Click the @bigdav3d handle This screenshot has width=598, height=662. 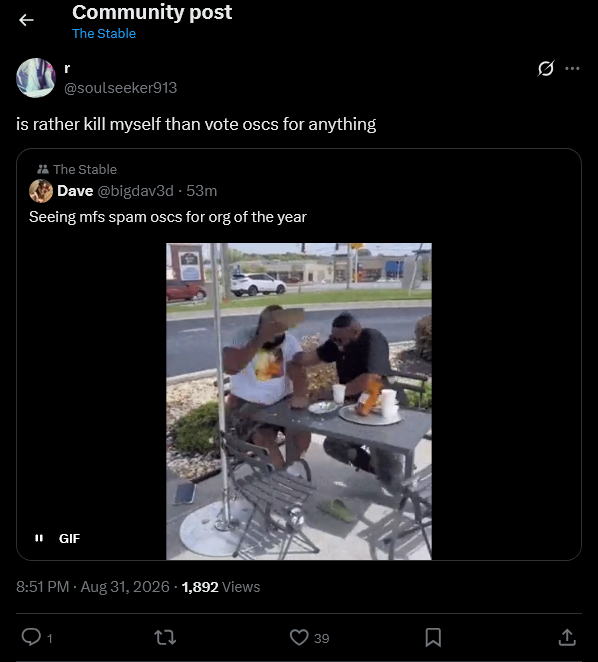136,191
